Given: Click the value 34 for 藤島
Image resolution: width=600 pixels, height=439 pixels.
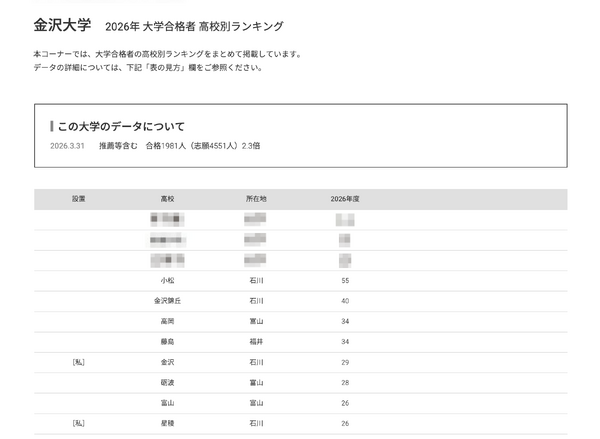Looking at the screenshot, I should [345, 341].
